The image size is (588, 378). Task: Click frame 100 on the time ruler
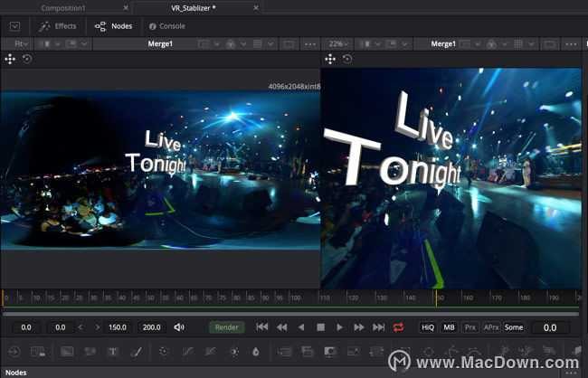[296, 298]
